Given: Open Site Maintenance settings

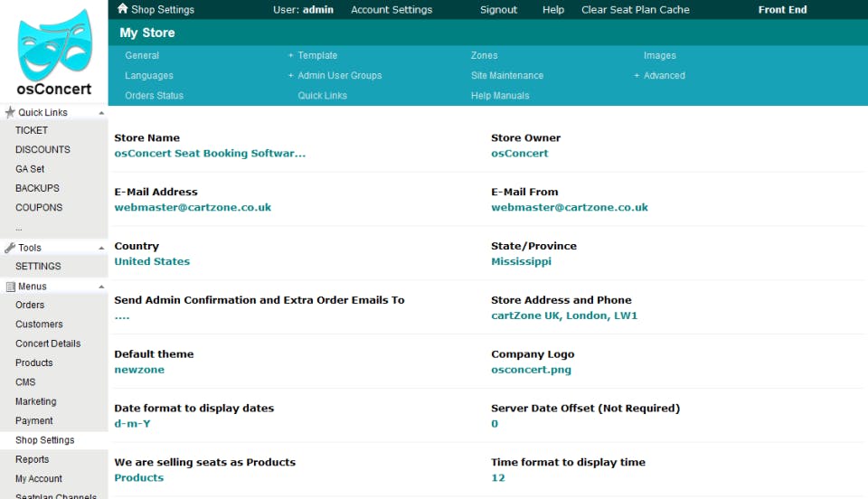Looking at the screenshot, I should coord(507,75).
